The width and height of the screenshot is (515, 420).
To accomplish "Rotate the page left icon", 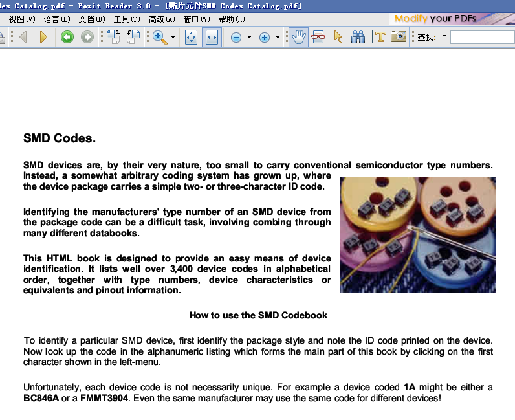I will click(x=133, y=37).
